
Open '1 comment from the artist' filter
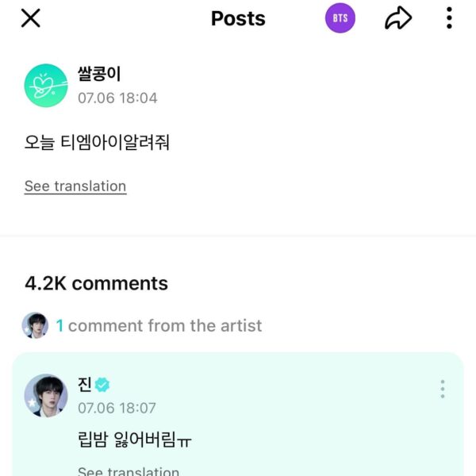coord(159,325)
